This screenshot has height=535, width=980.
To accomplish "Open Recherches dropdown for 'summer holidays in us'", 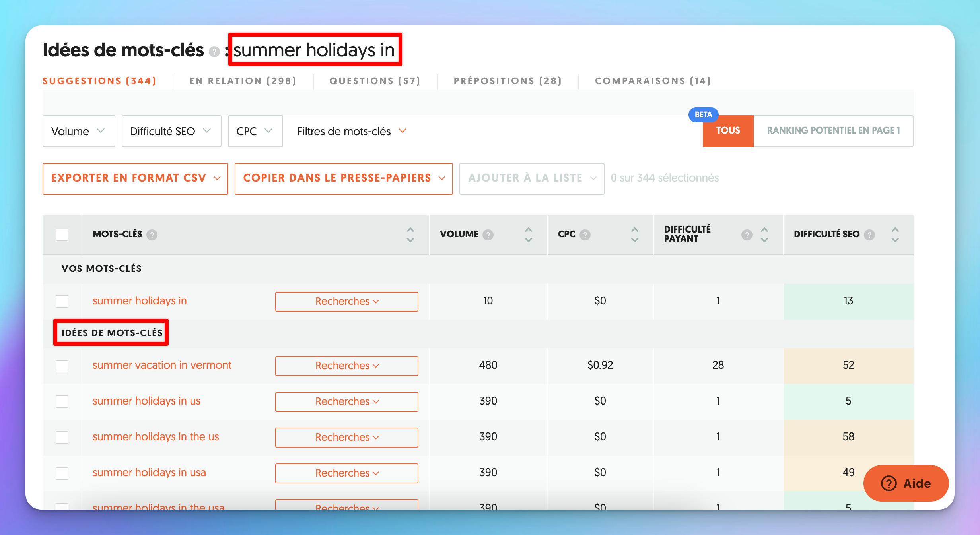I will click(x=347, y=402).
